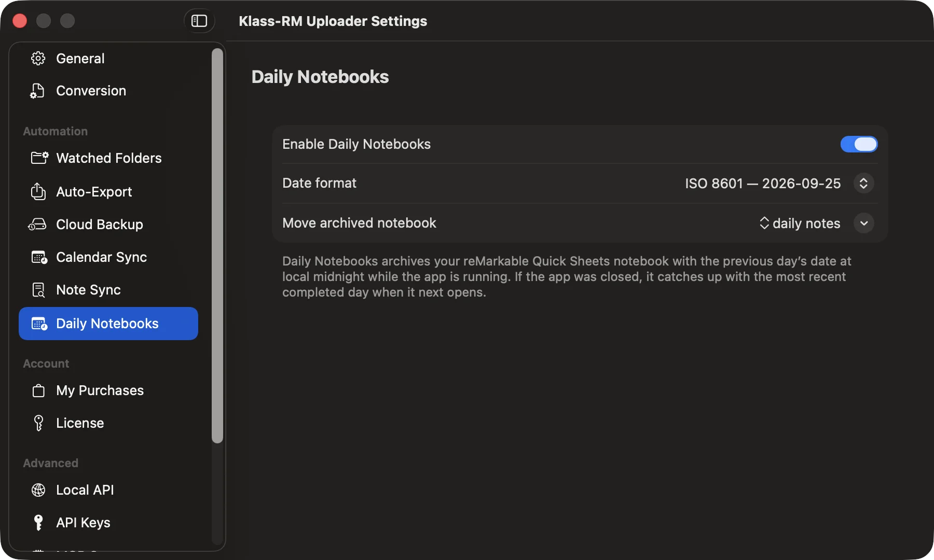Click the sidebar vertical scrollbar
934x560 pixels.
point(217,246)
